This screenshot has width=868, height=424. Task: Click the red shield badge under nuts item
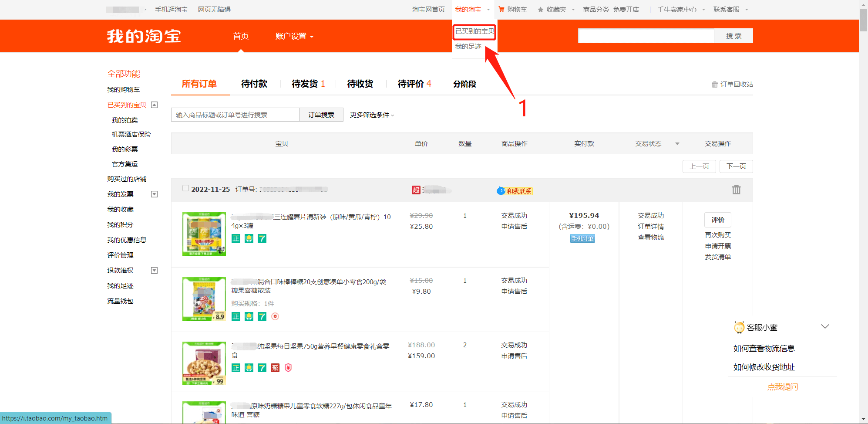(x=288, y=368)
